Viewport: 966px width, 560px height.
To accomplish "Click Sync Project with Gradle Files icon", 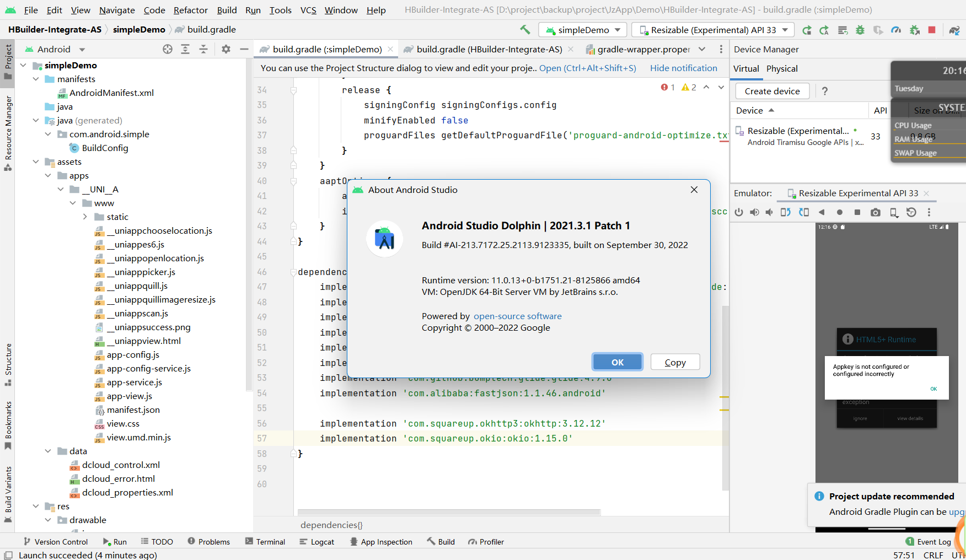I will 954,30.
